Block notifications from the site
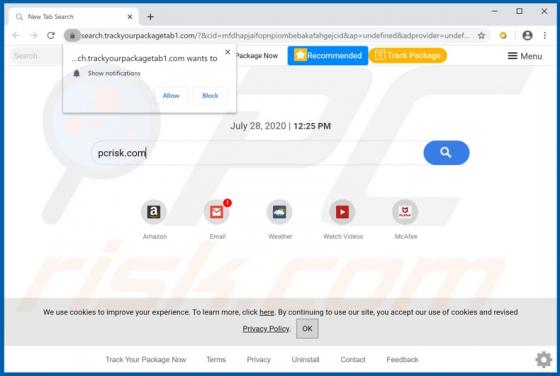Screen dimensions: 560x376 tap(210, 96)
